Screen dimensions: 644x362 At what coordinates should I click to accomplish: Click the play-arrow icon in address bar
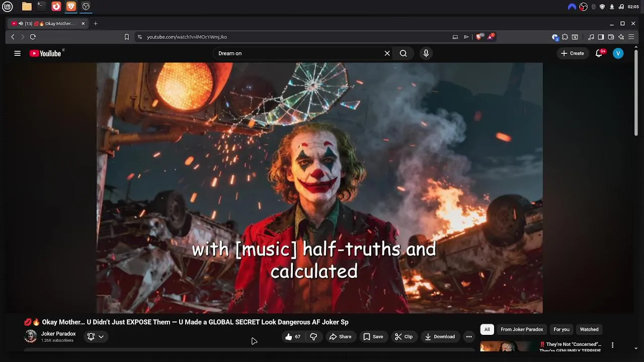click(466, 37)
